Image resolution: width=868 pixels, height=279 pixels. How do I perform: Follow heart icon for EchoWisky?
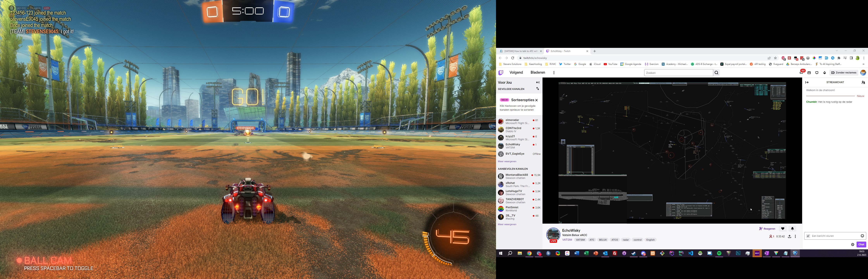[783, 229]
